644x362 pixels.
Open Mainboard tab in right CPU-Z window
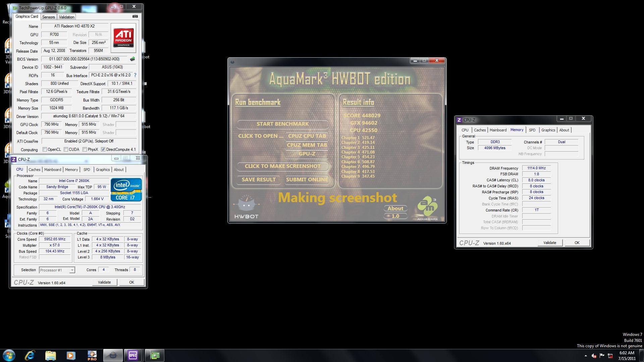498,130
